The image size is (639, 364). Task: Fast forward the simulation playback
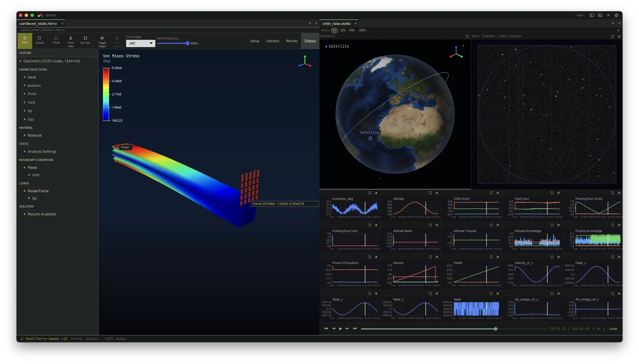(347, 329)
